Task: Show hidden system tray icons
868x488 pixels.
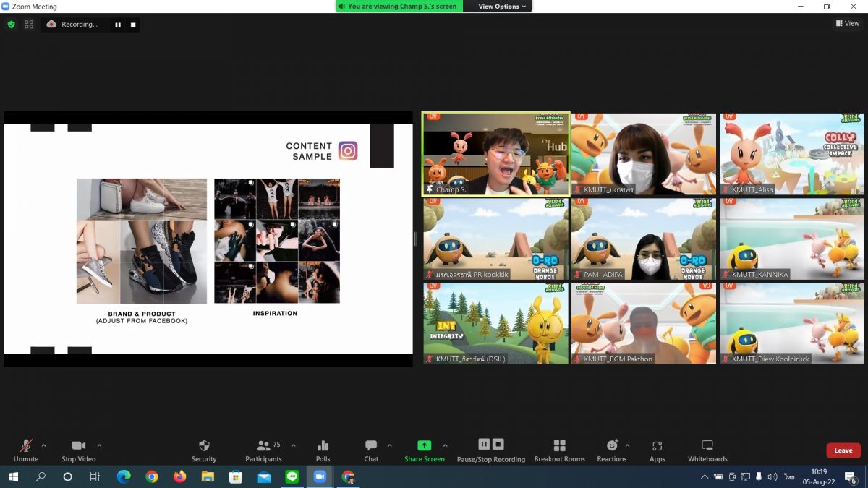Action: point(705,477)
